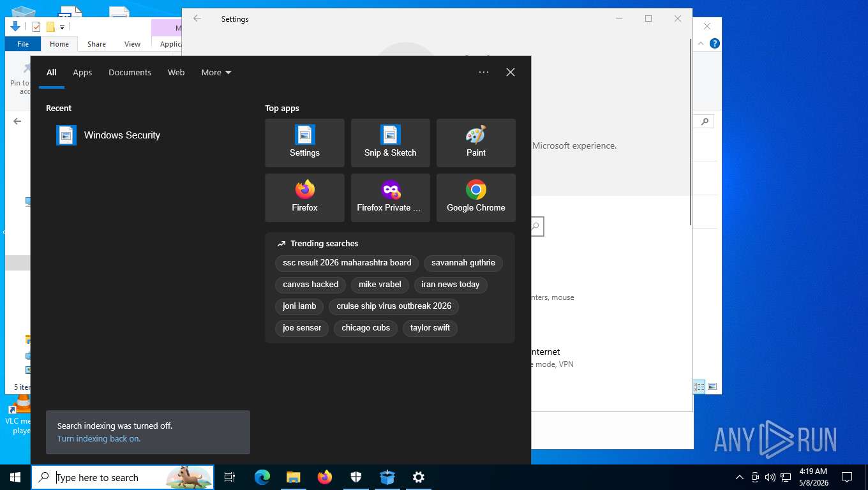Open Firefox Private Browsing tile
868x490 pixels.
point(390,198)
